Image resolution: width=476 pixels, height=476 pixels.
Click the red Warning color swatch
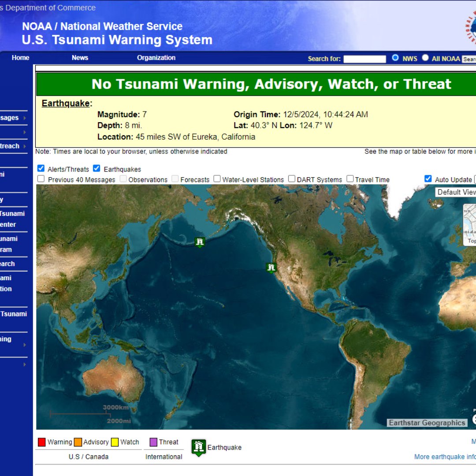point(41,442)
